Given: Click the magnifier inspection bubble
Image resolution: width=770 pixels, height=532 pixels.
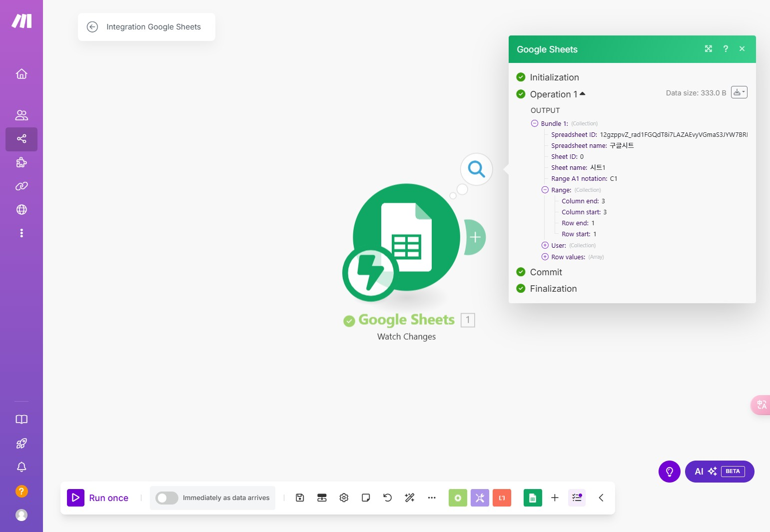Looking at the screenshot, I should pyautogui.click(x=476, y=169).
